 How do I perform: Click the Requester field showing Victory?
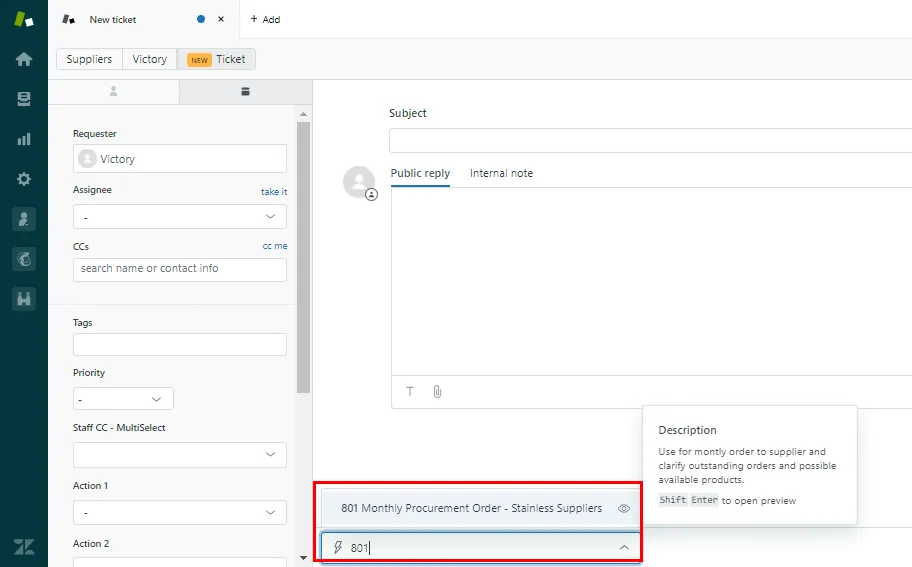180,159
